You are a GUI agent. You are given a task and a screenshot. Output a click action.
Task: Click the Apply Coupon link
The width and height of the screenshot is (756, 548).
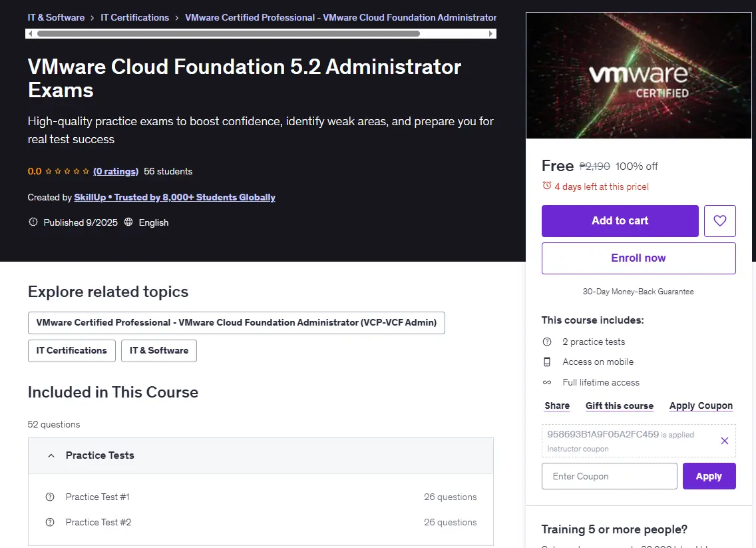coord(701,406)
